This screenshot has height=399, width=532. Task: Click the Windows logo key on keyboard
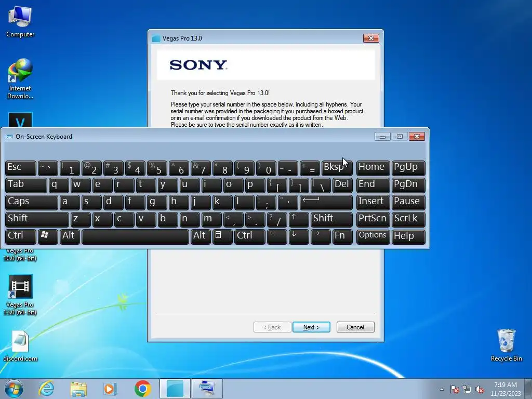coord(48,236)
